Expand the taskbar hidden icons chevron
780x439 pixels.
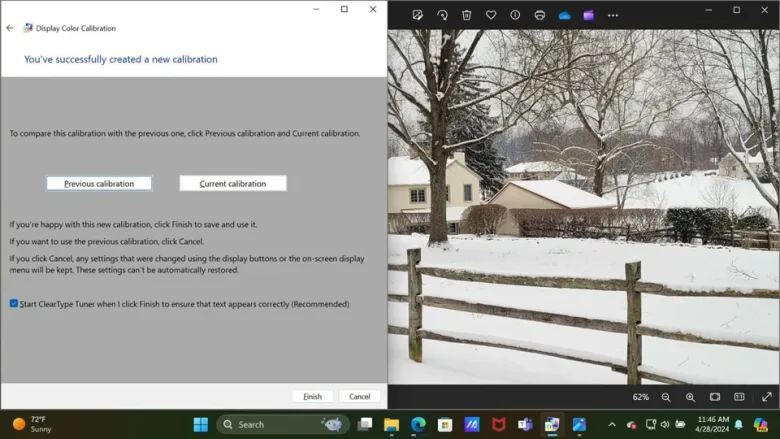(612, 425)
